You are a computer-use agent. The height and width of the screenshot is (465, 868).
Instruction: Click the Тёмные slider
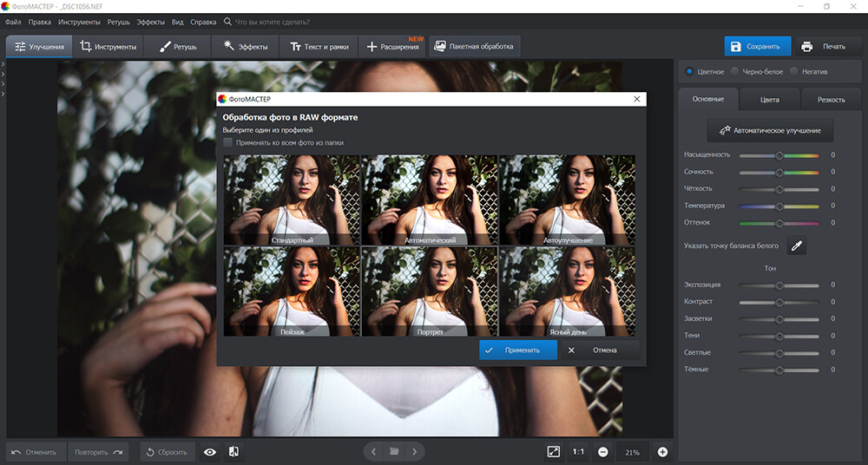(x=779, y=370)
